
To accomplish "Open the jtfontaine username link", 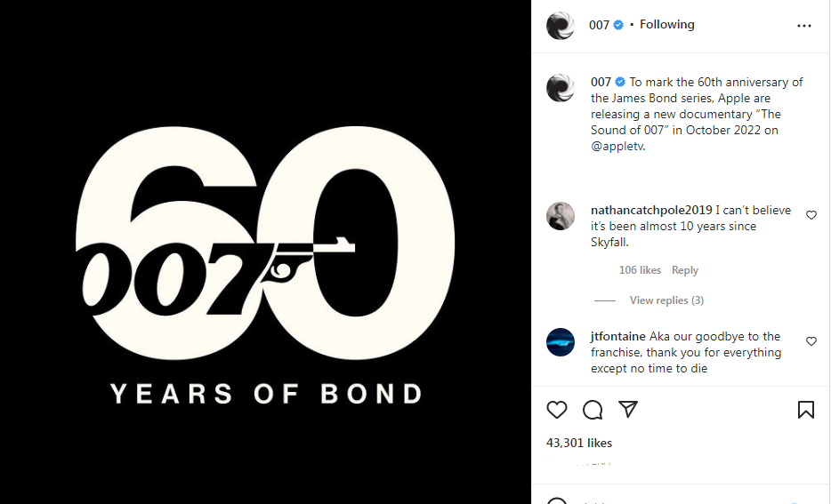I will pyautogui.click(x=618, y=337).
